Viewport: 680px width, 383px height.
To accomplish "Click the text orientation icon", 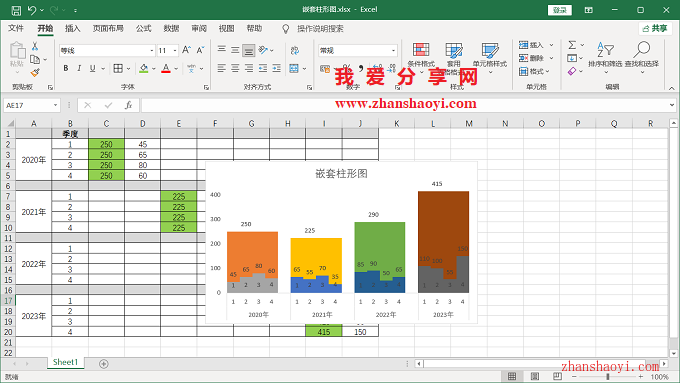I will (263, 50).
